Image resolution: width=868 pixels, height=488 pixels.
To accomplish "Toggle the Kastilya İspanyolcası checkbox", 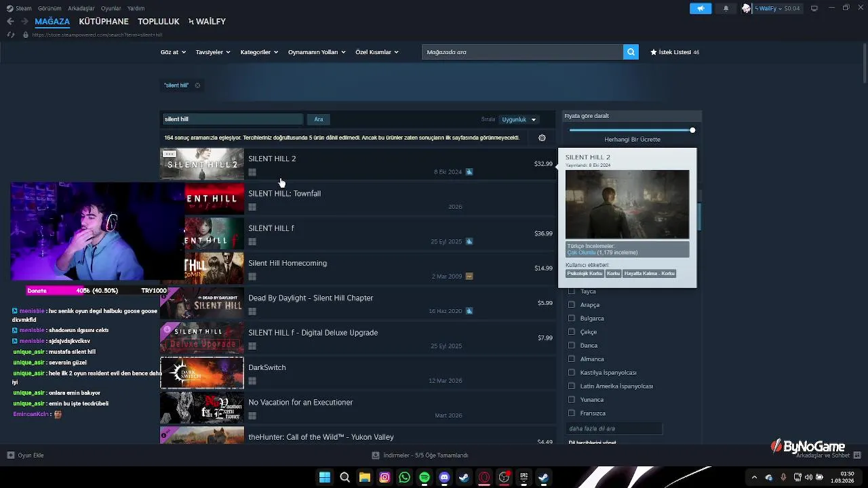I will tap(572, 373).
